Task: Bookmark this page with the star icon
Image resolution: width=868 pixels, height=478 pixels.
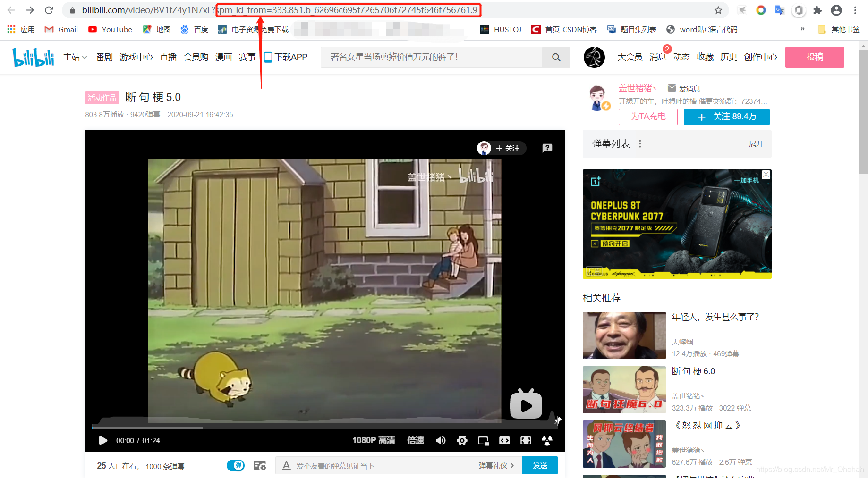Action: coord(718,10)
